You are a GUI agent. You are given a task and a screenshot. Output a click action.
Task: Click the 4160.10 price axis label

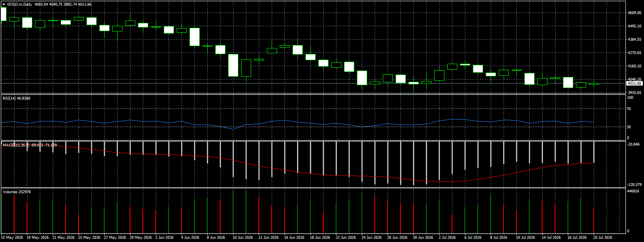point(634,66)
